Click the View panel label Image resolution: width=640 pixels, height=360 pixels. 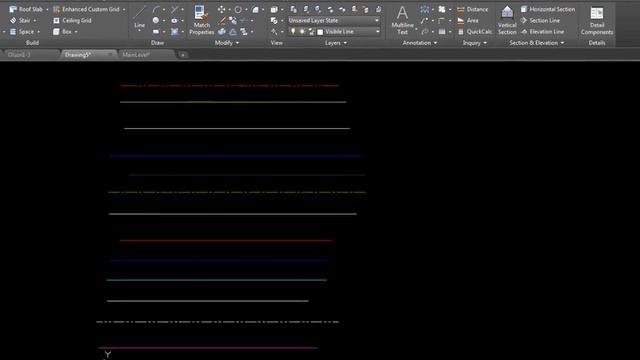(x=276, y=43)
